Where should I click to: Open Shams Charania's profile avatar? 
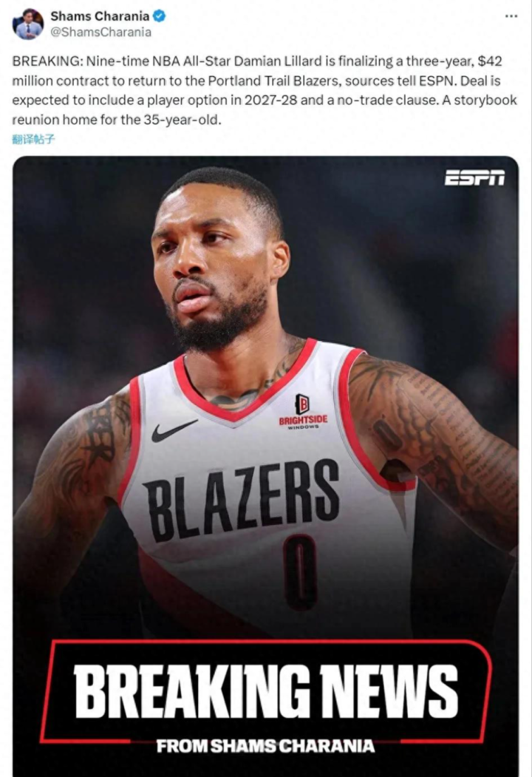[x=28, y=24]
